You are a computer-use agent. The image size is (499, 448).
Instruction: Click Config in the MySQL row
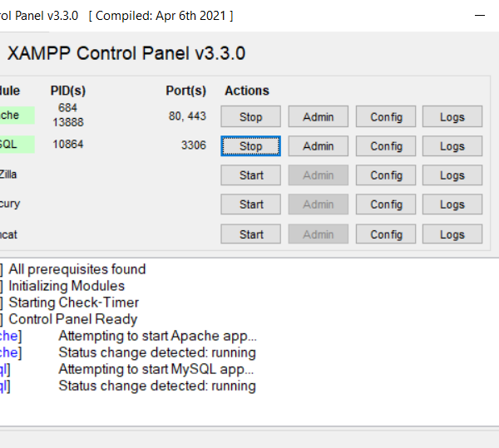pos(386,146)
